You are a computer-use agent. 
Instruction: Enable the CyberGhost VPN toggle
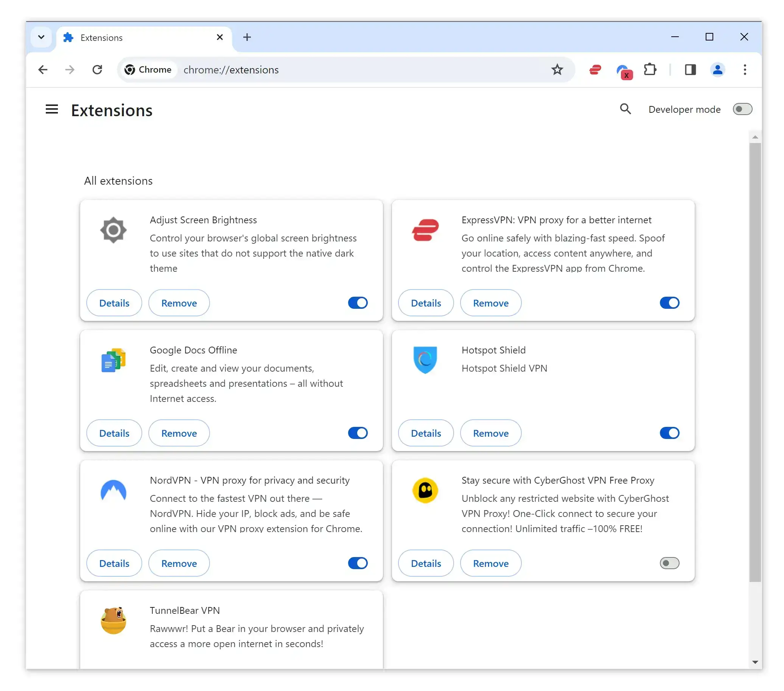pyautogui.click(x=670, y=563)
